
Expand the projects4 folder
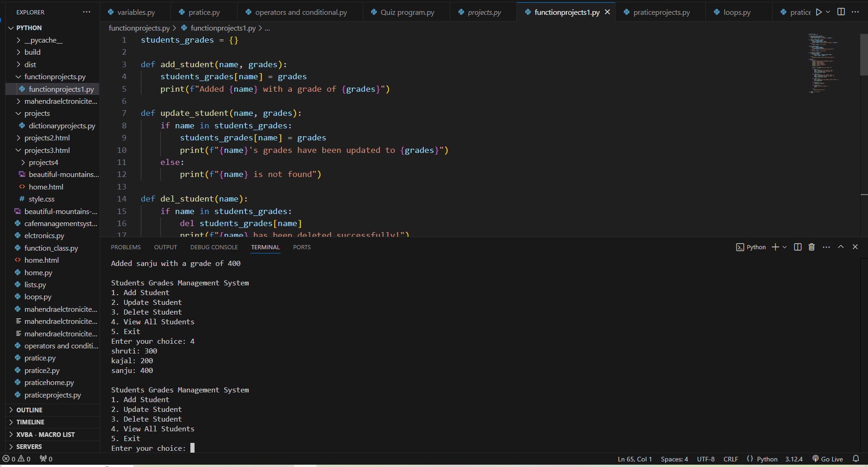(x=52, y=163)
